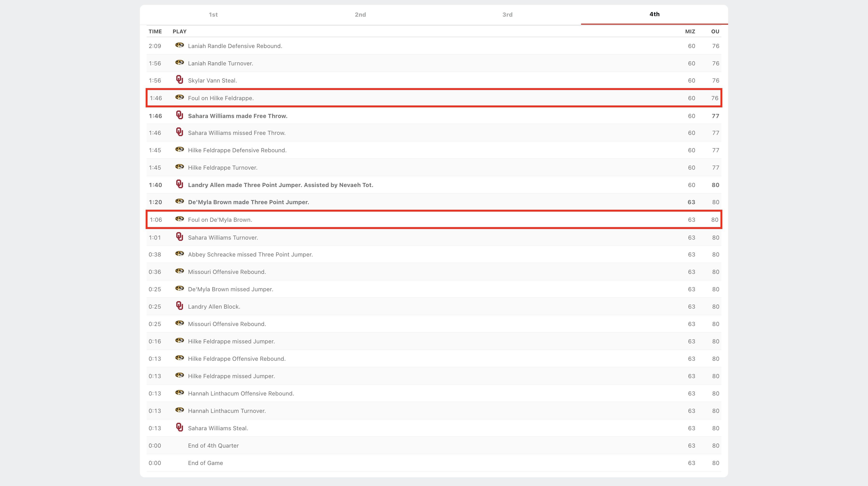
Task: Click Oklahoma logo next to Skylar Vann Steal
Action: 180,80
